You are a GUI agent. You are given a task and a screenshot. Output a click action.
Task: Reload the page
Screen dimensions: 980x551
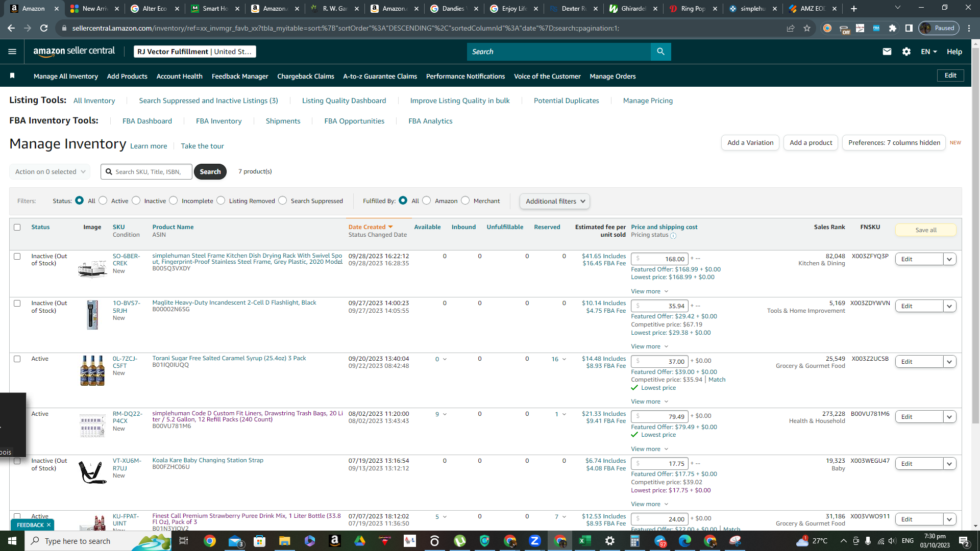pos(44,28)
